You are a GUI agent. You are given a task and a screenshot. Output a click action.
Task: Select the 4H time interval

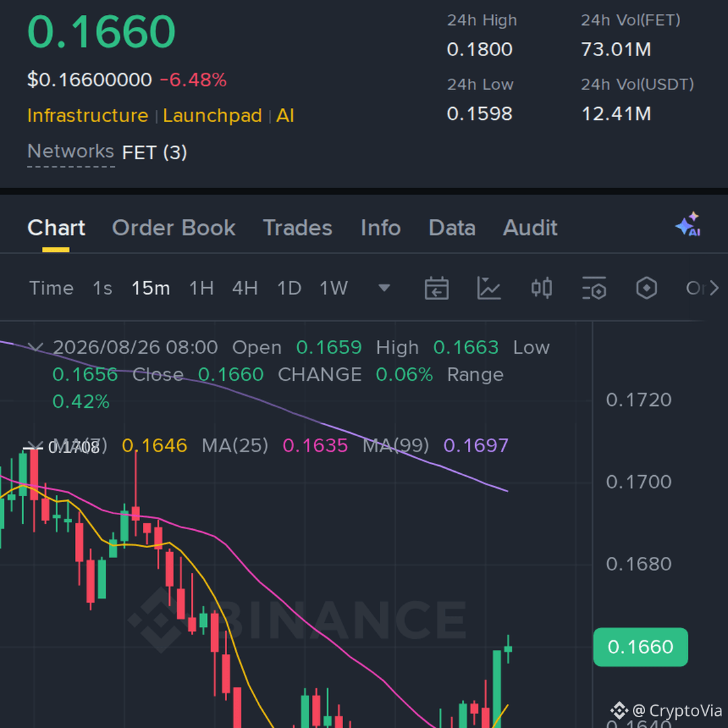click(245, 289)
